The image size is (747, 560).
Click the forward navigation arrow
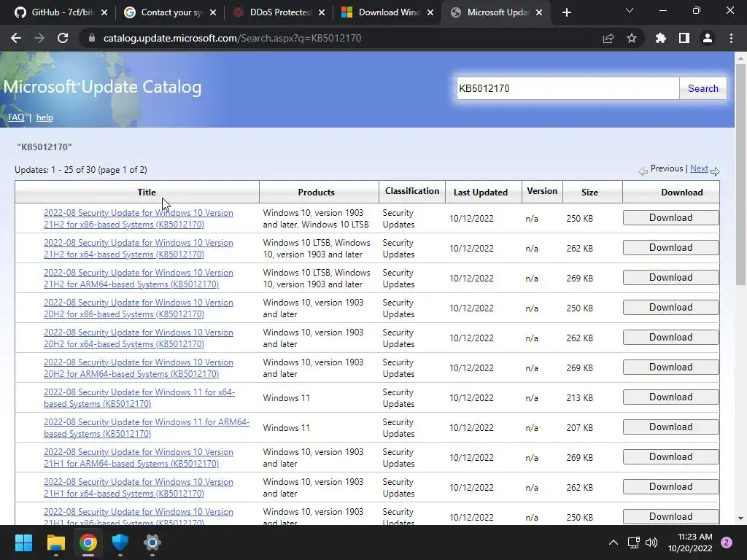[x=39, y=38]
